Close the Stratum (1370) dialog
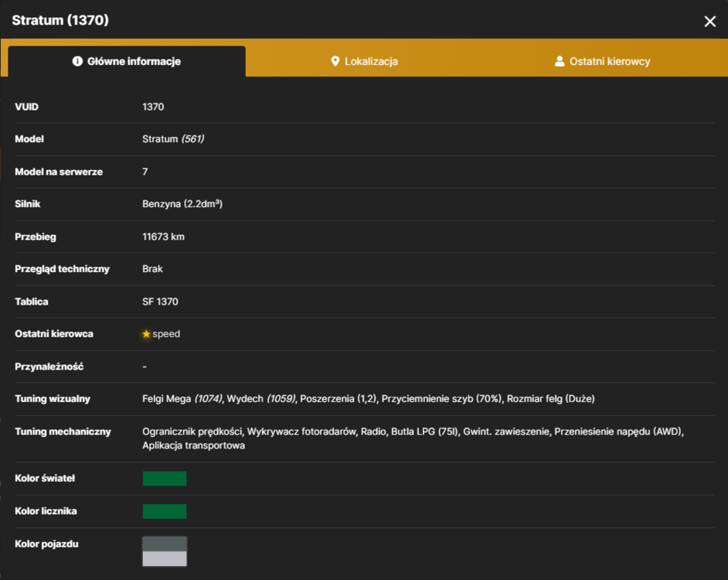 709,22
